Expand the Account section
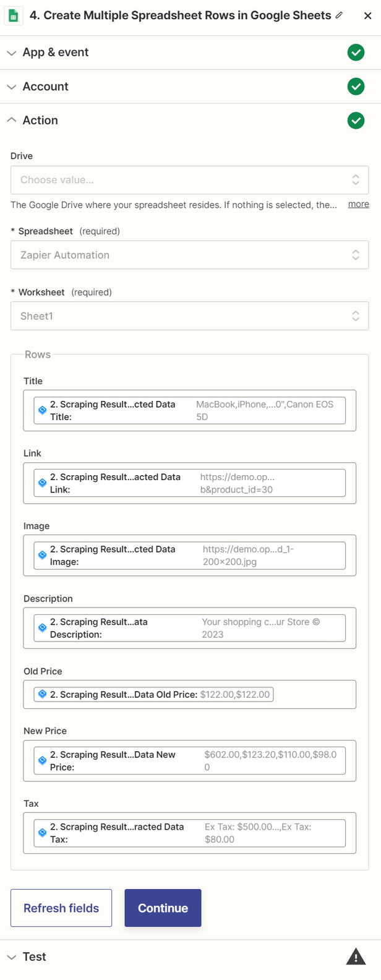Screen dimensions: 381x980 point(45,87)
